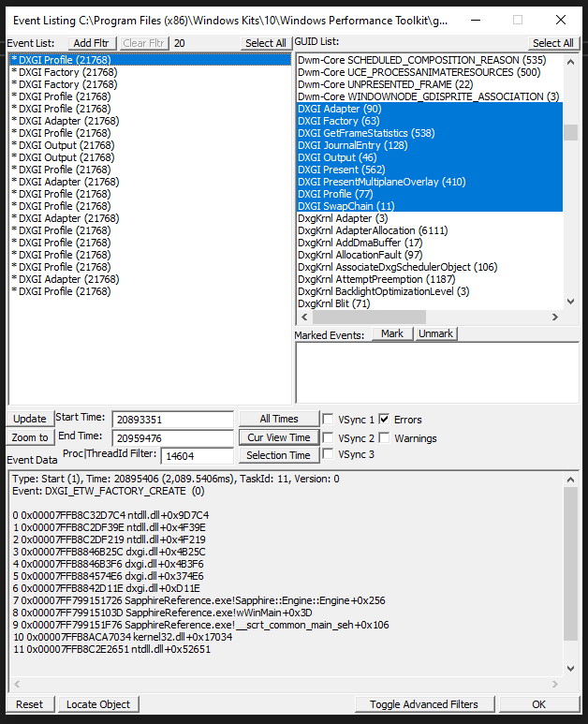The height and width of the screenshot is (724, 588).
Task: Check the VSync 3 checkbox
Action: pyautogui.click(x=328, y=455)
